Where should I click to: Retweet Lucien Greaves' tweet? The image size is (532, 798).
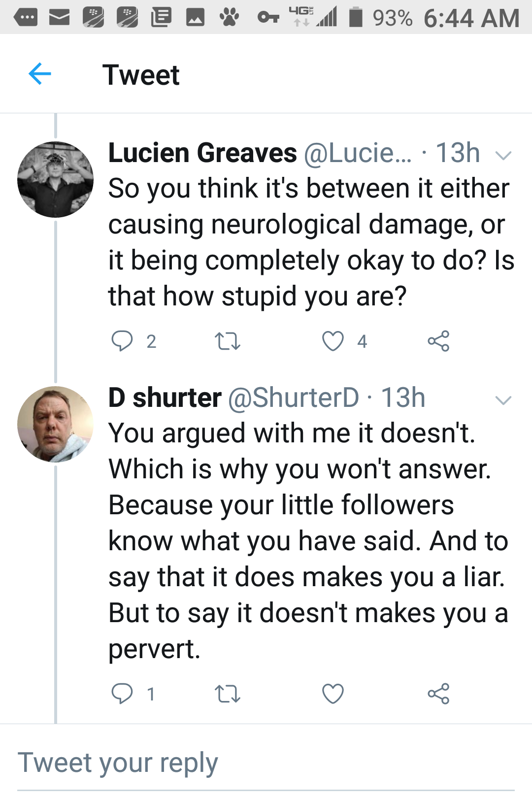tap(228, 341)
